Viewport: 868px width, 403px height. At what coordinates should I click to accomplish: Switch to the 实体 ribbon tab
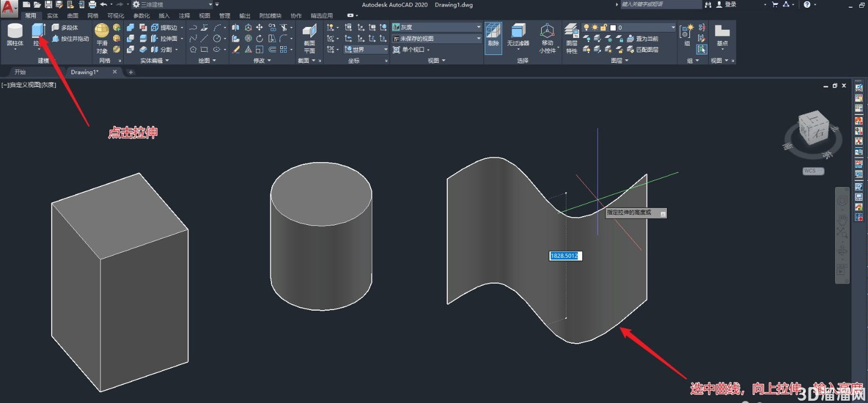point(52,16)
